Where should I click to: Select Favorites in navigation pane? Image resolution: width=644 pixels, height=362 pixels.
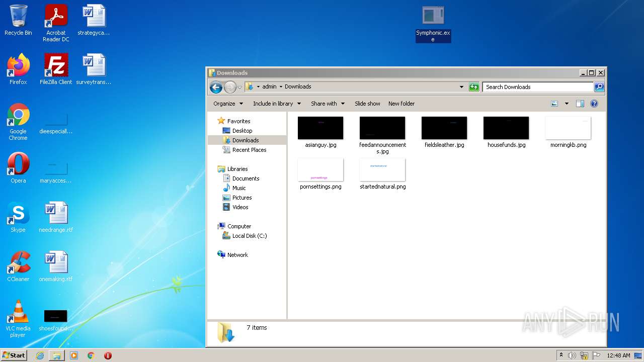238,121
